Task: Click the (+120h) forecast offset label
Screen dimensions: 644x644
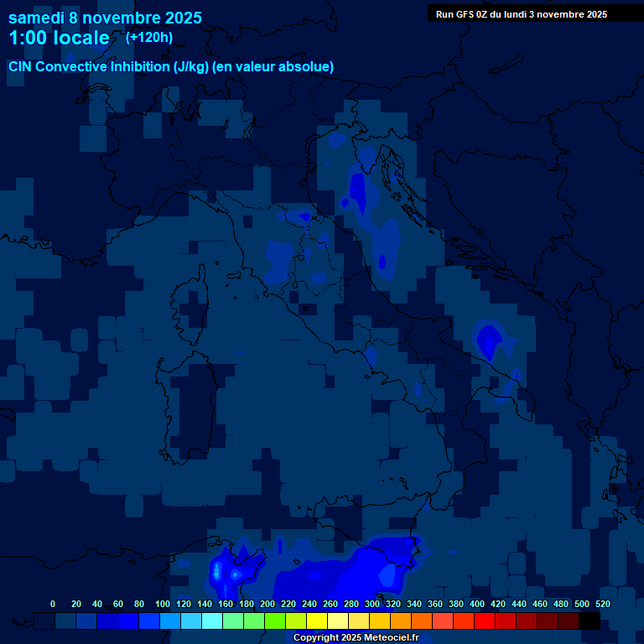Action: point(149,38)
